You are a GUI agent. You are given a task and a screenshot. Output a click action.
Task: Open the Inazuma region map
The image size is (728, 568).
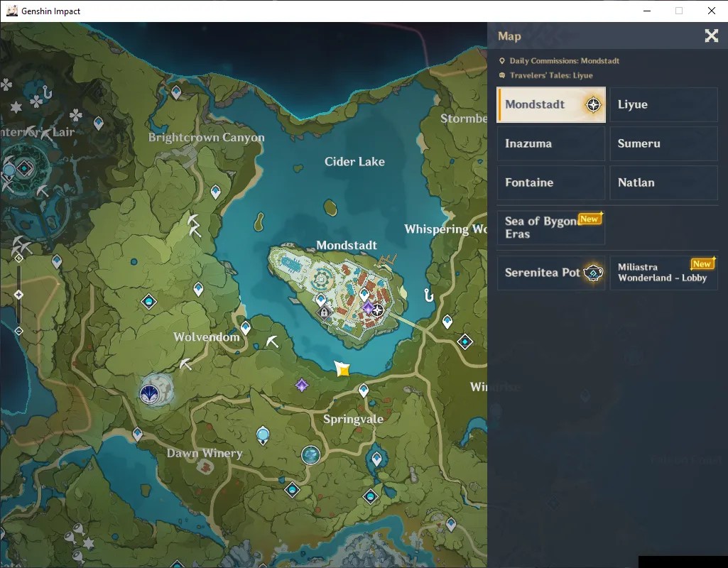click(x=551, y=143)
